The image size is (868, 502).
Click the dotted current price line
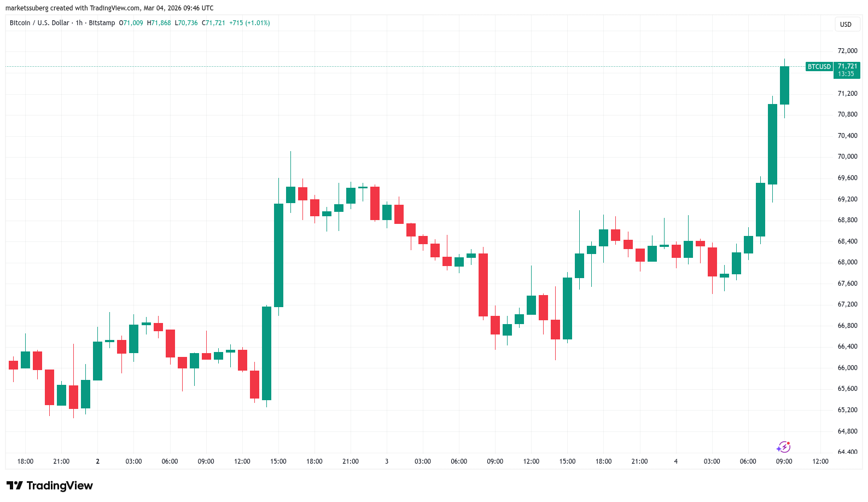coord(383,66)
